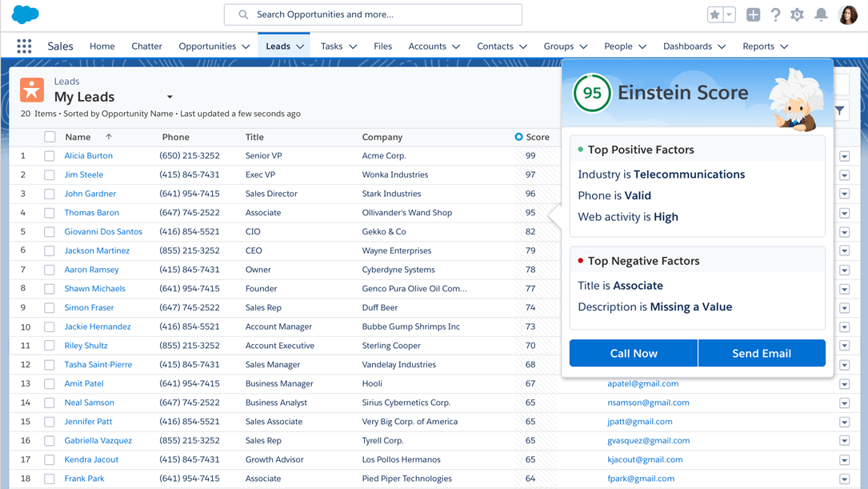Screen dimensions: 868x489
Task: Click the list filter funnel icon
Action: [840, 110]
